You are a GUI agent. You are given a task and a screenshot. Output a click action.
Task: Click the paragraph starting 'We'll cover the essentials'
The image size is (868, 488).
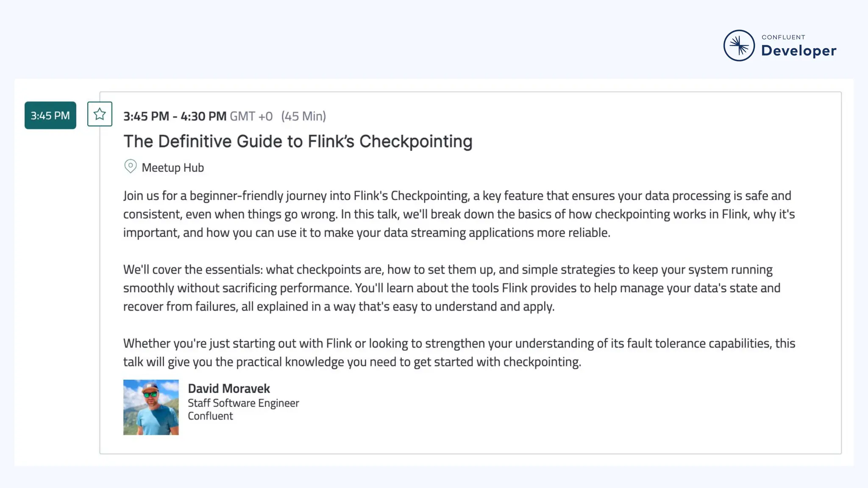pos(451,288)
